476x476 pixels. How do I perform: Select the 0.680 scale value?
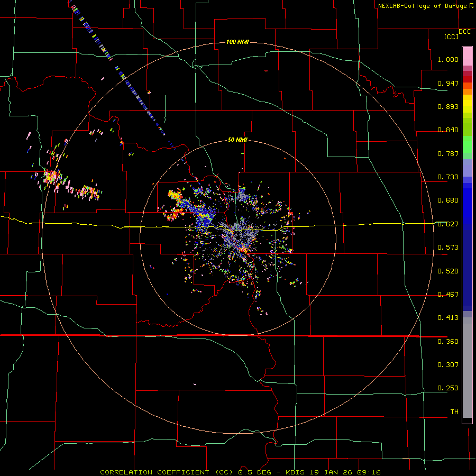click(448, 200)
